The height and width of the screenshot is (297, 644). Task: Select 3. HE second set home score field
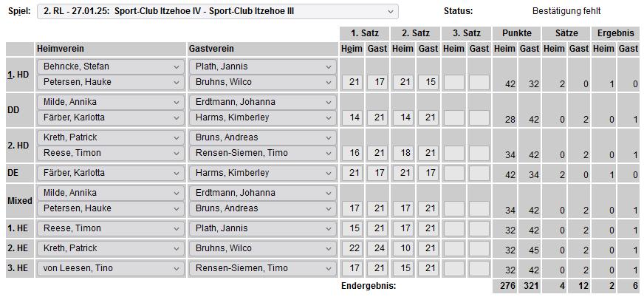click(x=403, y=268)
